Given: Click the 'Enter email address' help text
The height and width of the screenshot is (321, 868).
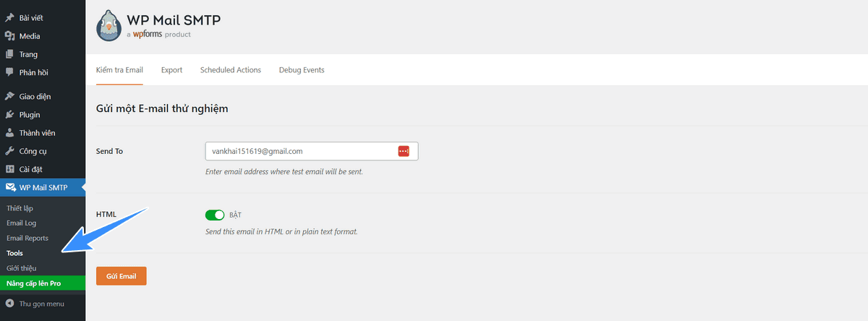Looking at the screenshot, I should 284,172.
